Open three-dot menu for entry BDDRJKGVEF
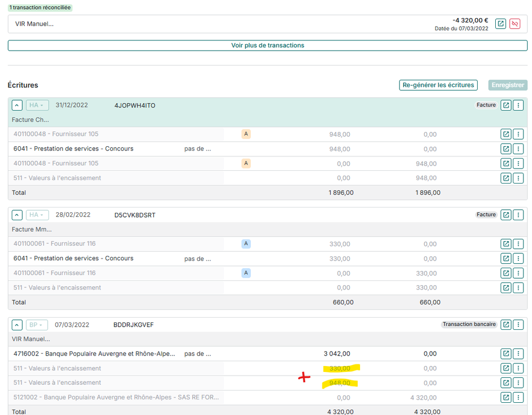 click(518, 325)
